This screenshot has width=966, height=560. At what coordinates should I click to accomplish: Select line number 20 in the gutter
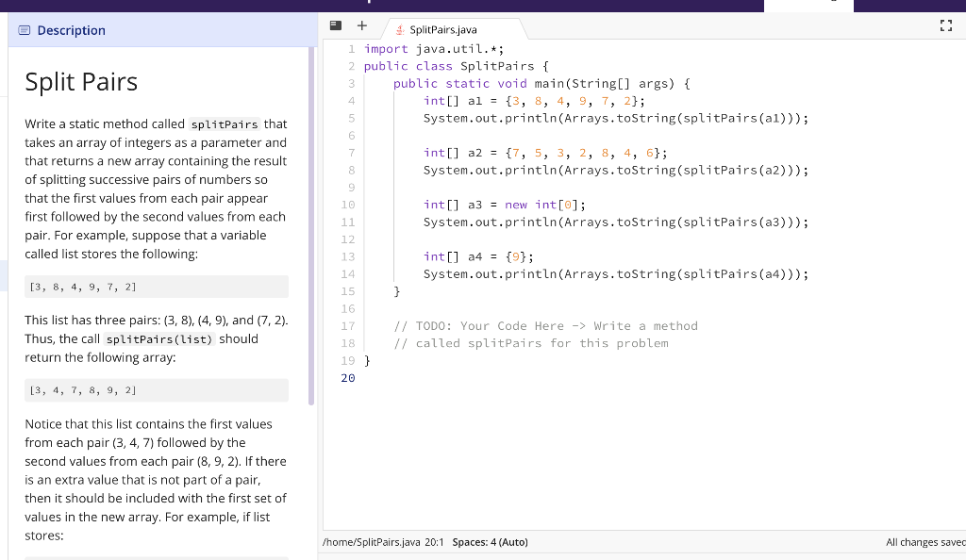click(x=348, y=377)
